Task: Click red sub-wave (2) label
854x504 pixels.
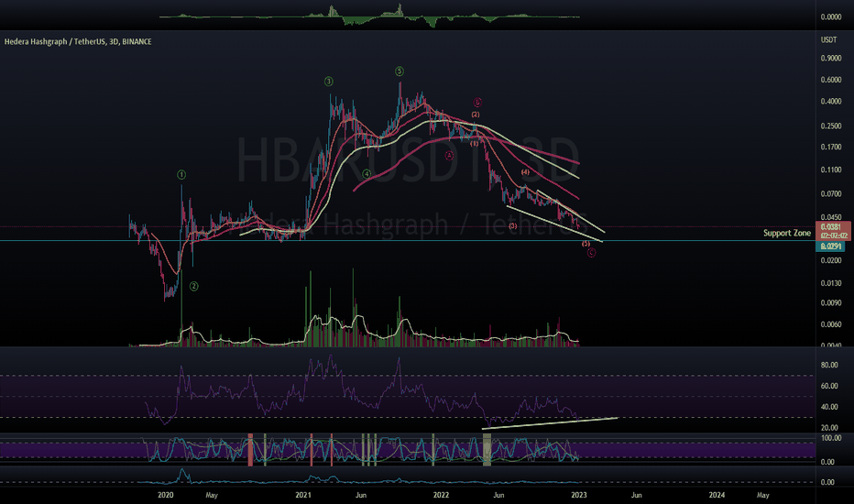Action: (476, 115)
